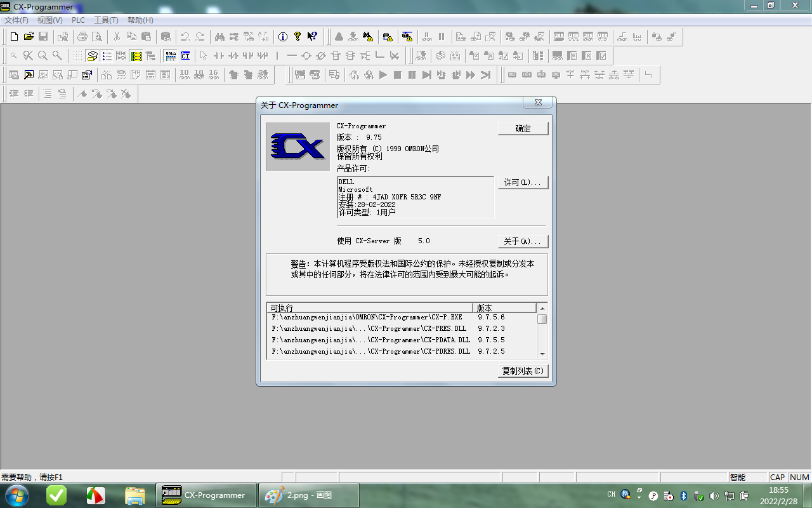
Task: Toggle the work online PLC icon
Action: pos(339,37)
